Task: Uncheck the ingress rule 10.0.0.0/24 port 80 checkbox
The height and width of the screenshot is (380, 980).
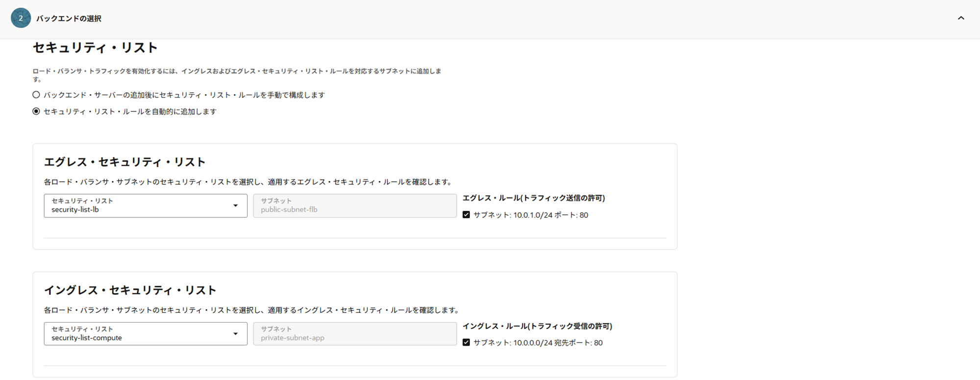Action: coord(466,342)
